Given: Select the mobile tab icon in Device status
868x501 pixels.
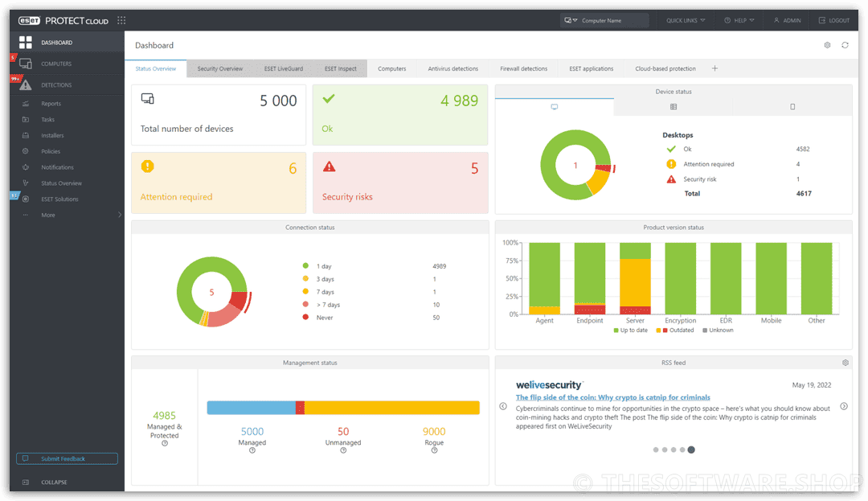Looking at the screenshot, I should point(792,107).
